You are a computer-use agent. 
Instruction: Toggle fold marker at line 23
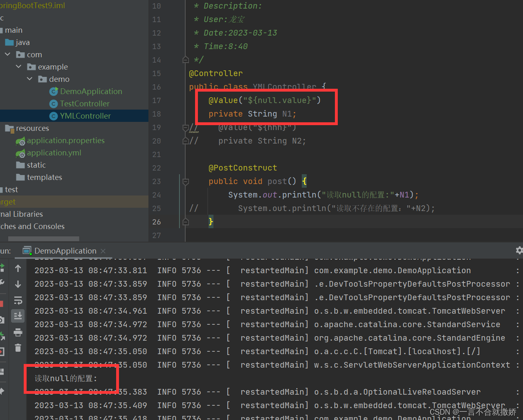186,182
